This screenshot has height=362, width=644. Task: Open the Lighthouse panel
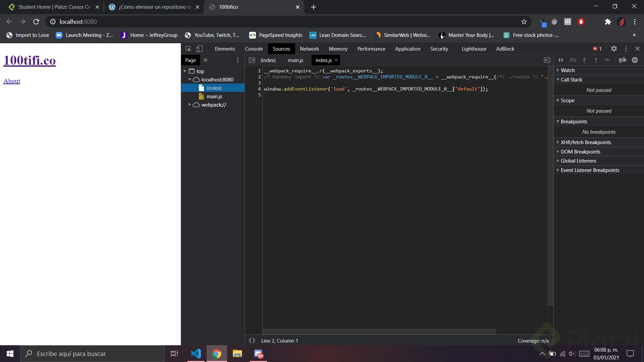click(x=474, y=49)
